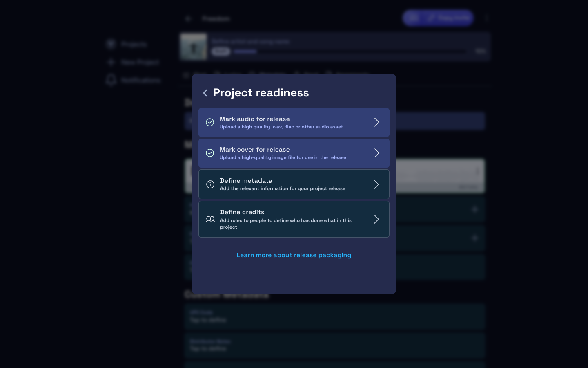This screenshot has width=588, height=368.
Task: Click info icon beside Define metadata
Action: (210, 184)
